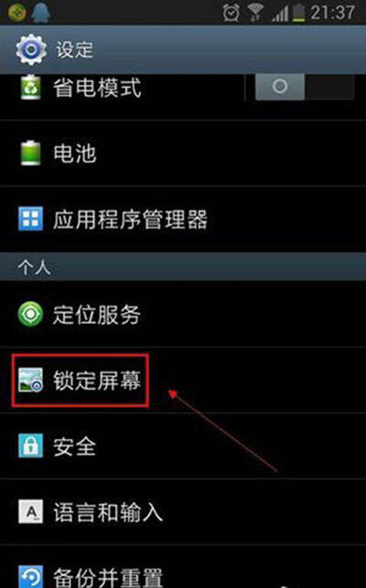Open the 锁定屏幕 lock screen settings
The image size is (366, 588).
pyautogui.click(x=183, y=380)
